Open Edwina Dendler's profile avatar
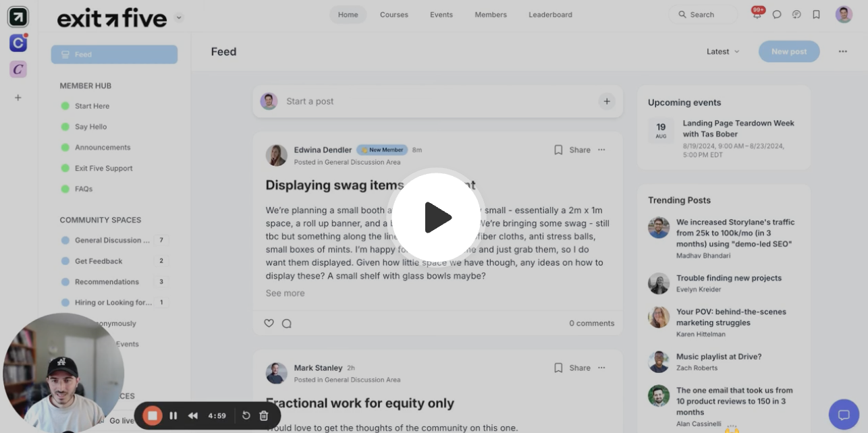The height and width of the screenshot is (433, 868). tap(276, 155)
